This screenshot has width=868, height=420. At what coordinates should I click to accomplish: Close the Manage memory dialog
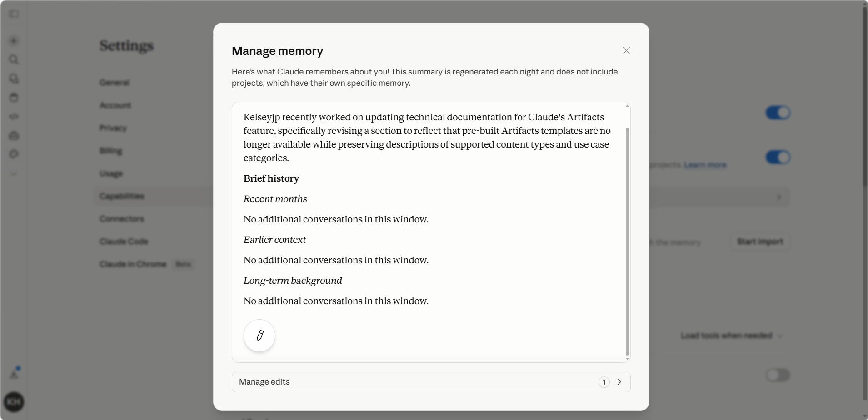click(626, 51)
